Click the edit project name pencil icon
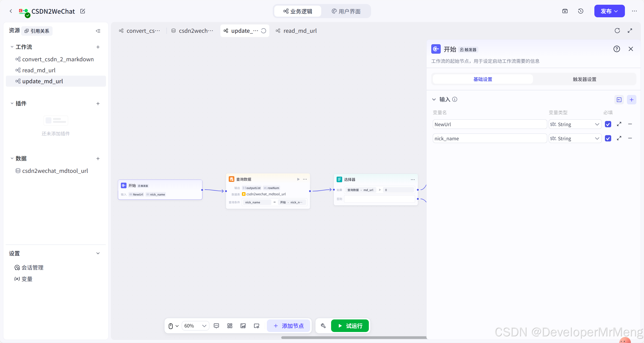Image resolution: width=644 pixels, height=343 pixels. [x=82, y=11]
